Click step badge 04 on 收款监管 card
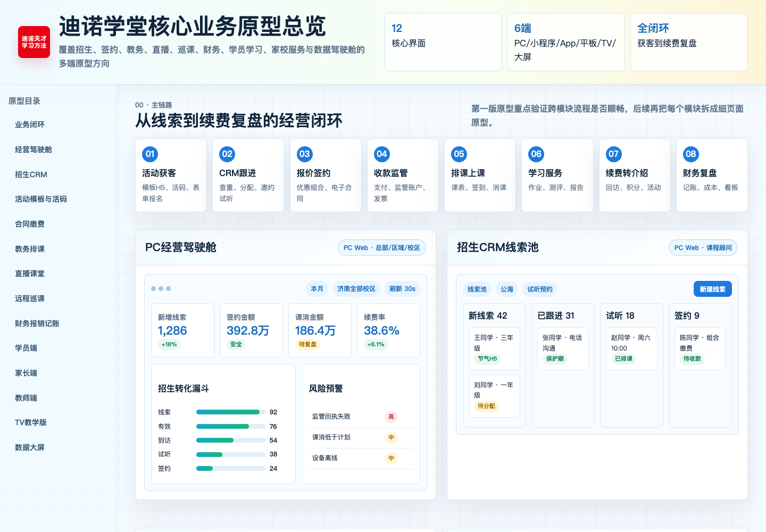 [x=382, y=154]
